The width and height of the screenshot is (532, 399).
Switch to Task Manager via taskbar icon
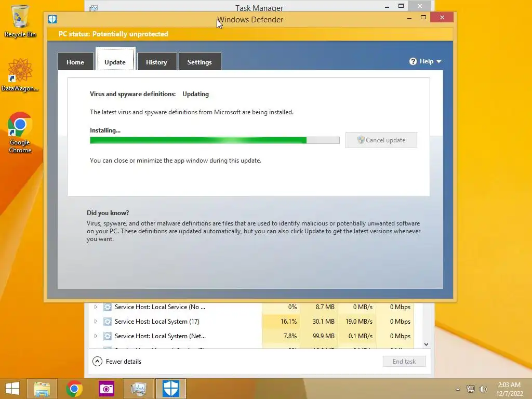coord(138,389)
